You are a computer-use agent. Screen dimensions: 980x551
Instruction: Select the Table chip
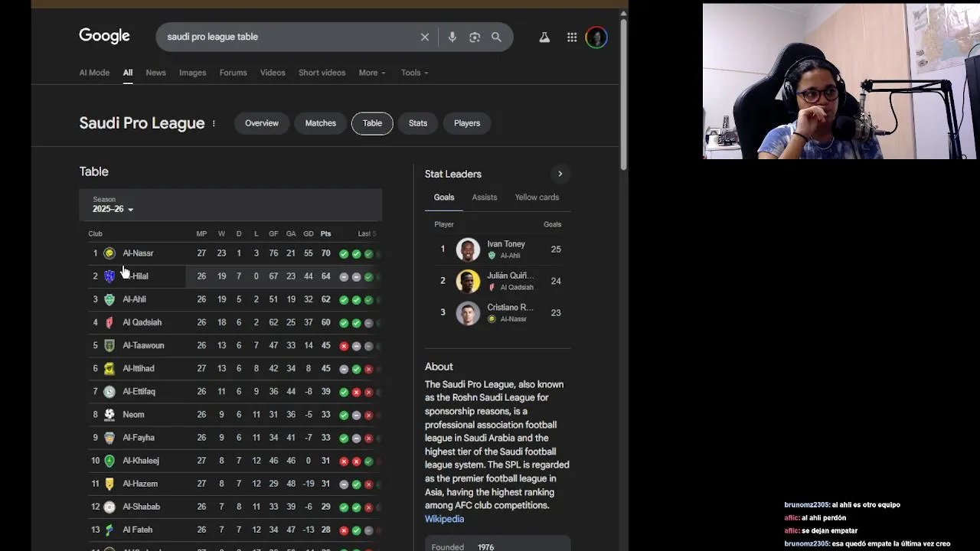point(372,123)
